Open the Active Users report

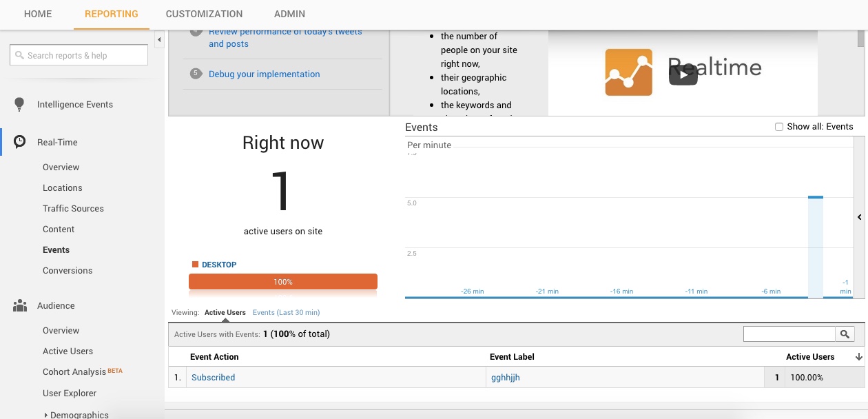(x=68, y=351)
